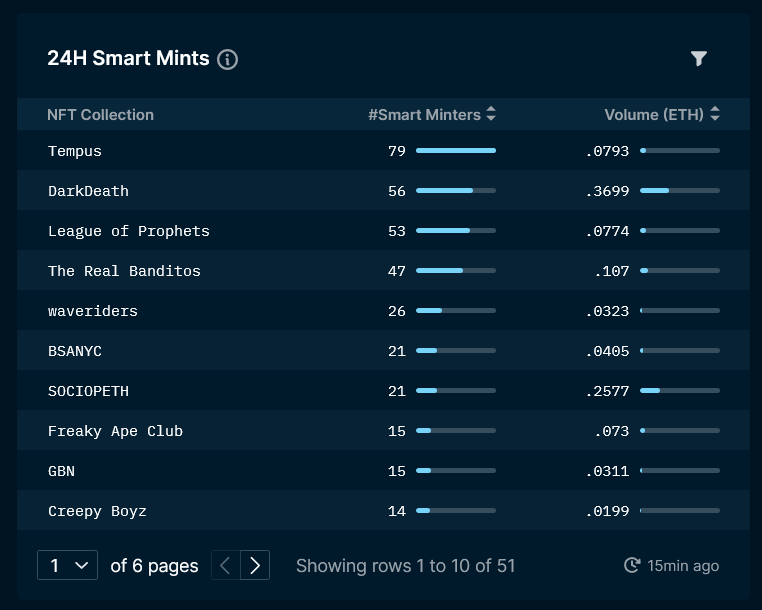Viewport: 762px width, 610px height.
Task: Click the SOCIOPETH collection name
Action: 88,391
